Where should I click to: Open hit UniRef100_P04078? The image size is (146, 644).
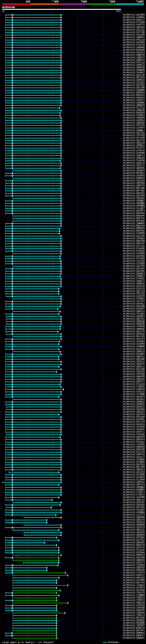134,45
